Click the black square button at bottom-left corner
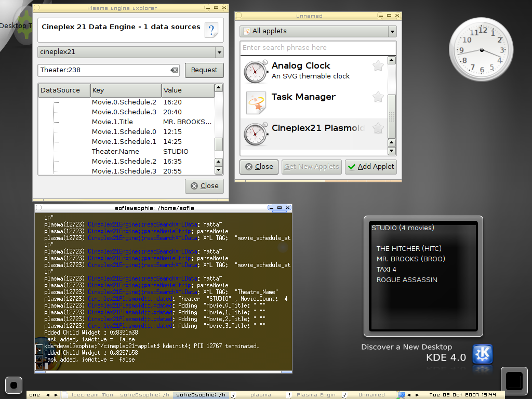532x399 pixels. coord(14,385)
